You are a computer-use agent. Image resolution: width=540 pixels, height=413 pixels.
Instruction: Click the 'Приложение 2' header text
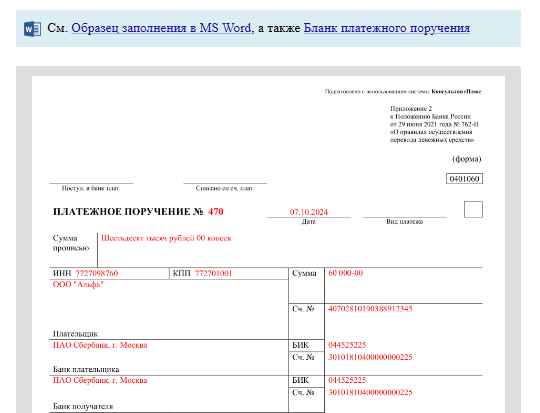pyautogui.click(x=411, y=109)
